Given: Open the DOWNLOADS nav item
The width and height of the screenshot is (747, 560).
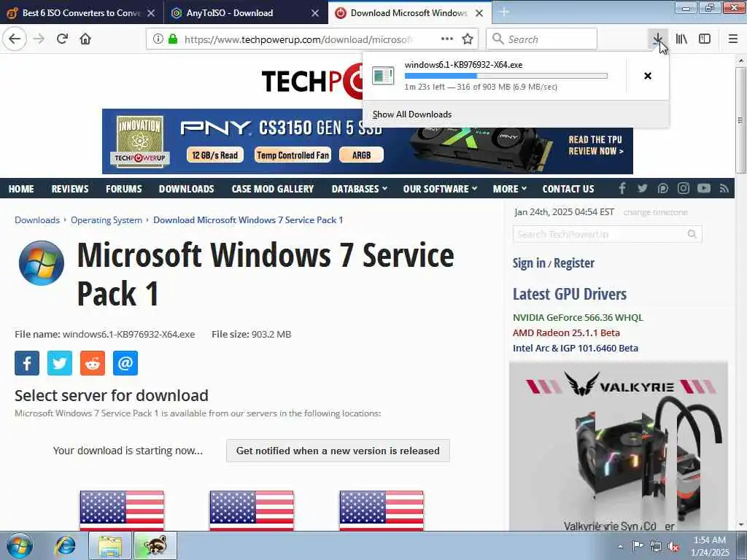Looking at the screenshot, I should (186, 189).
